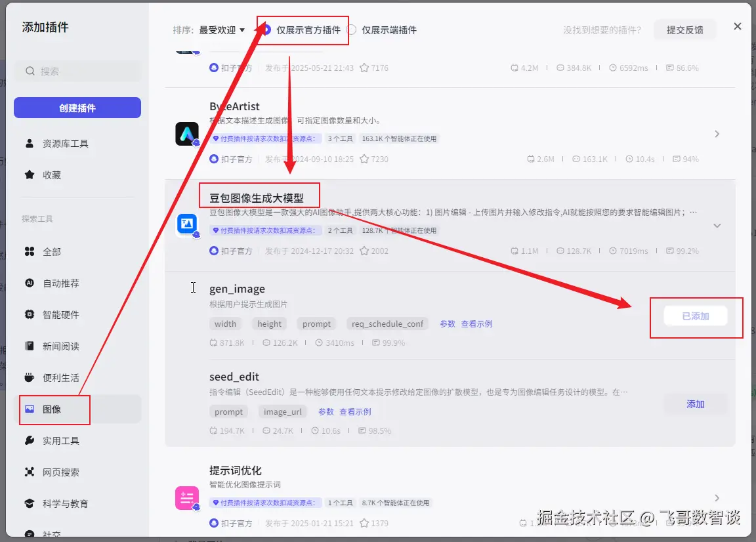Click the height parameter tag

click(x=269, y=324)
